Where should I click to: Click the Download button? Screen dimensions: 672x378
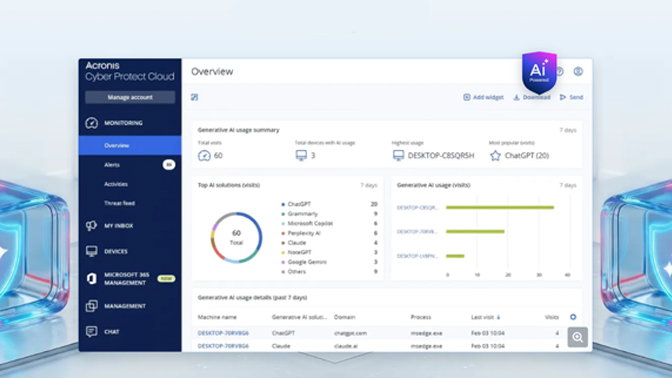(x=532, y=97)
